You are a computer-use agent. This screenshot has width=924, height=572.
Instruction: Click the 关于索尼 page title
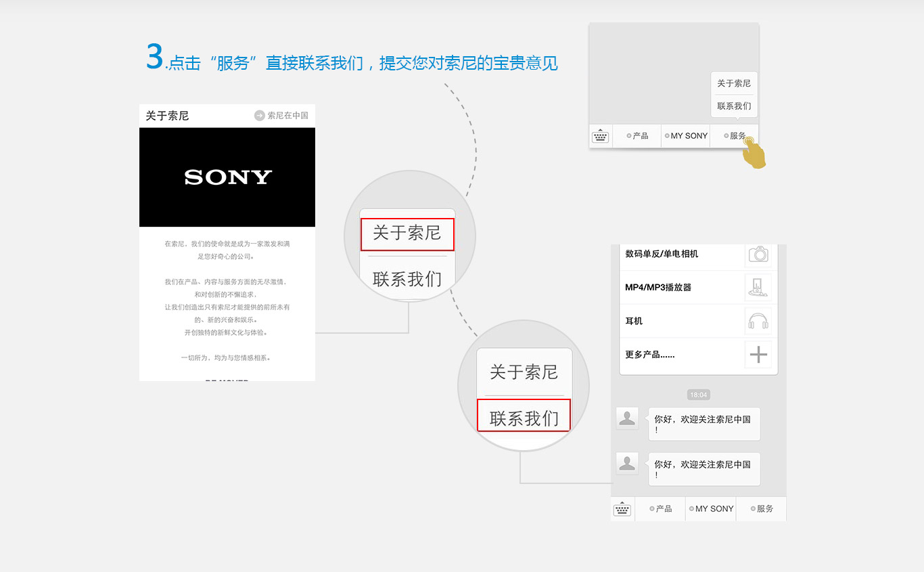[167, 116]
